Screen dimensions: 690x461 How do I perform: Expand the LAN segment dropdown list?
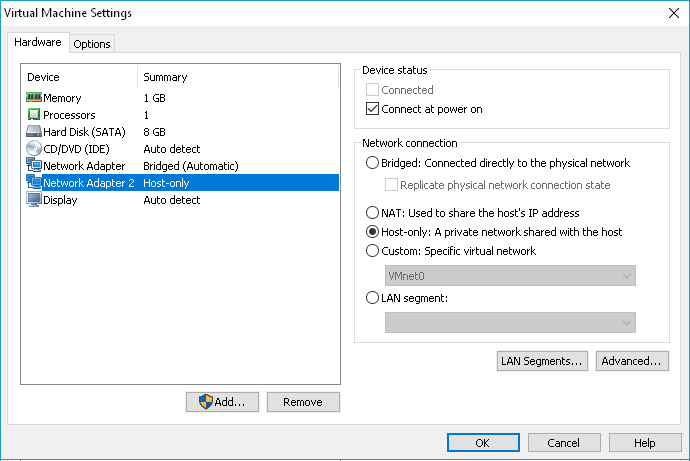coord(510,321)
